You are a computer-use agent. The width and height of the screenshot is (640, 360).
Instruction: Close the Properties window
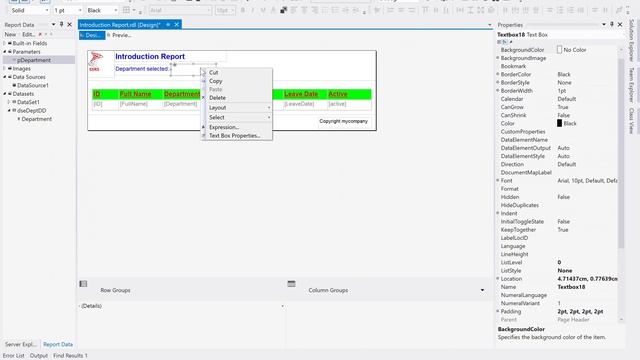[620, 24]
